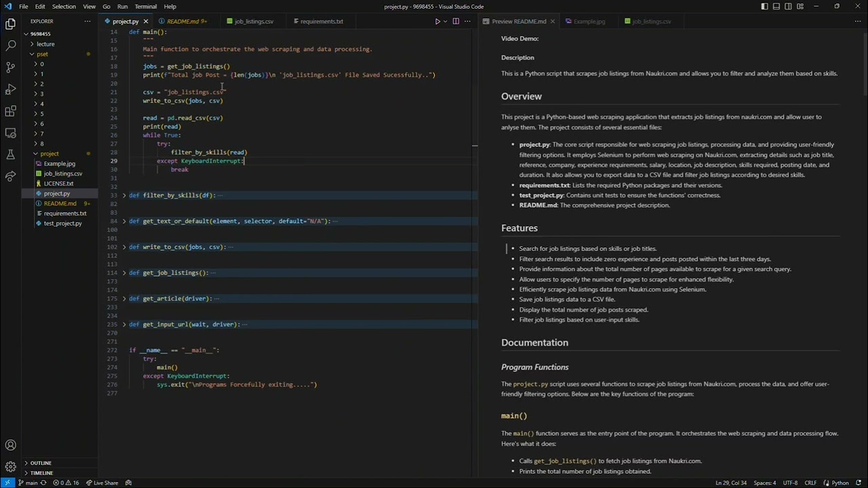Place cursor on line 22 write_to_csv call

pyautogui.click(x=182, y=100)
